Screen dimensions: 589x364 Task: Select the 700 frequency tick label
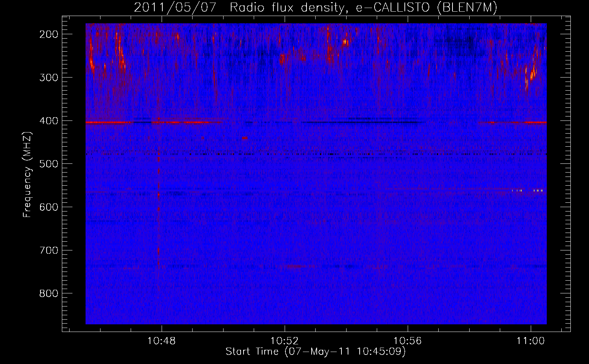tap(49, 250)
